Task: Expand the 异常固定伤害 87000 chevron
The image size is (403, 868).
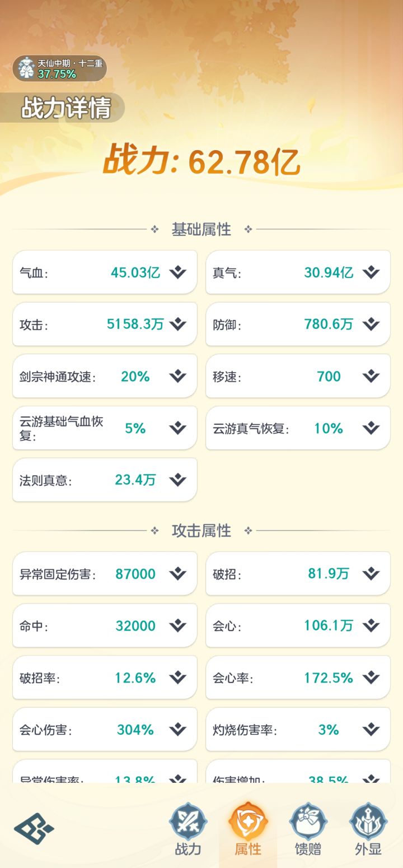Action: (177, 574)
